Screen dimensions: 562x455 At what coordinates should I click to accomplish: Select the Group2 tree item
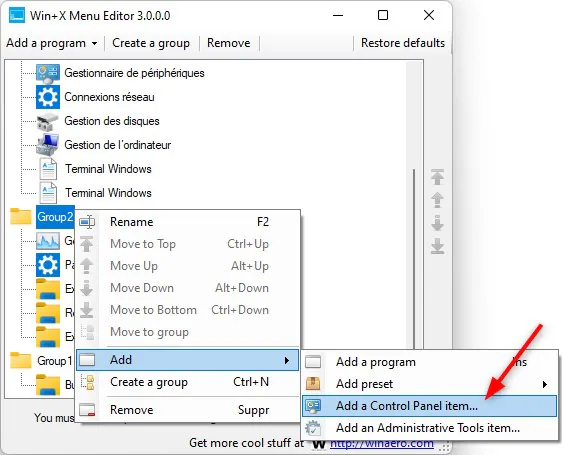click(55, 217)
